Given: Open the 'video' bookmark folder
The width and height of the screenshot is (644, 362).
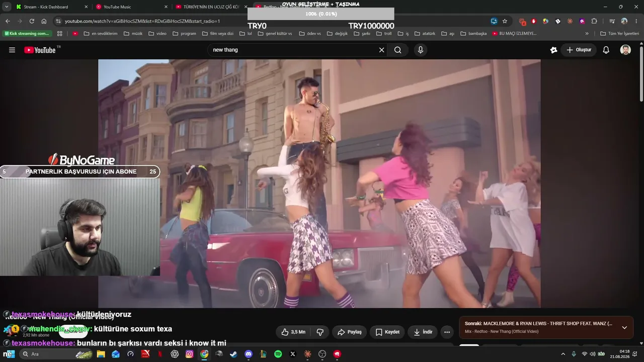Looking at the screenshot, I should pyautogui.click(x=157, y=34).
